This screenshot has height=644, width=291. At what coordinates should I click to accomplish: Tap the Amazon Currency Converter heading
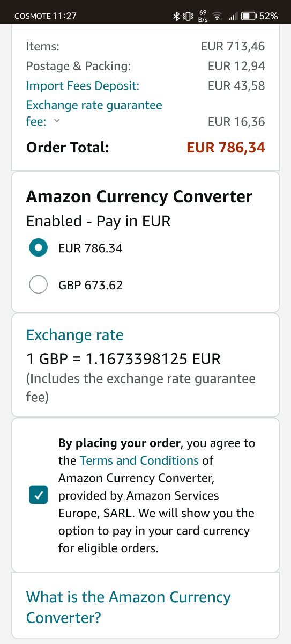(139, 196)
